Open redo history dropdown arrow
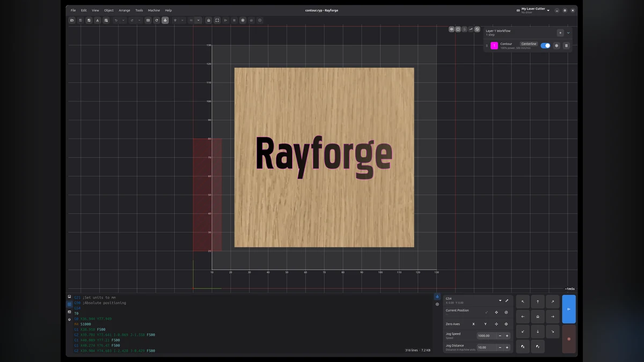The height and width of the screenshot is (362, 644). 140,20
